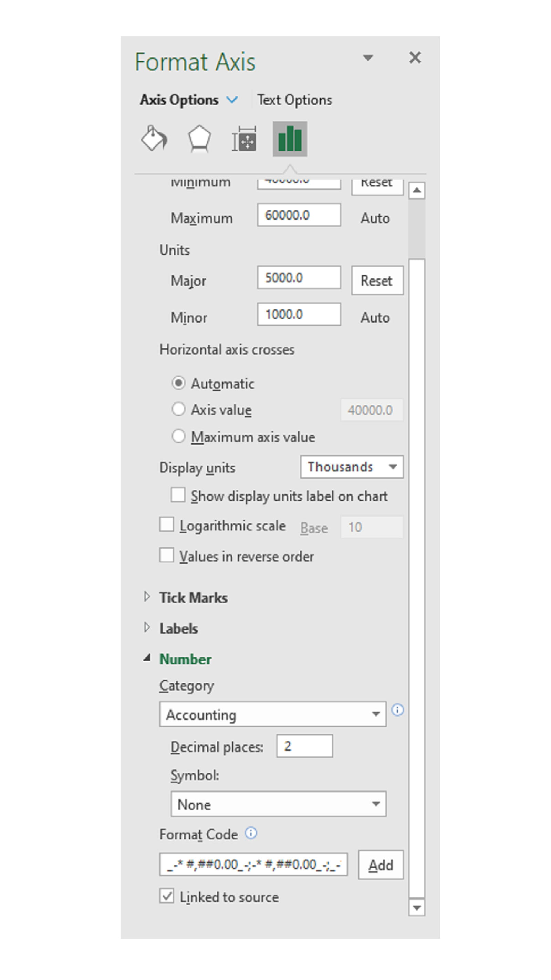Image resolution: width=551 pixels, height=980 pixels.
Task: Check Values in reverse order
Action: pyautogui.click(x=167, y=555)
